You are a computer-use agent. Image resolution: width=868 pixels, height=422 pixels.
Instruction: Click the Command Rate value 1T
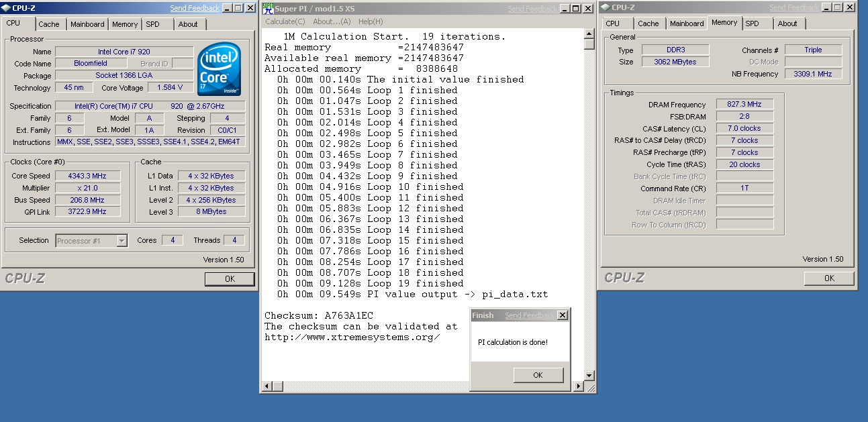[x=744, y=189]
